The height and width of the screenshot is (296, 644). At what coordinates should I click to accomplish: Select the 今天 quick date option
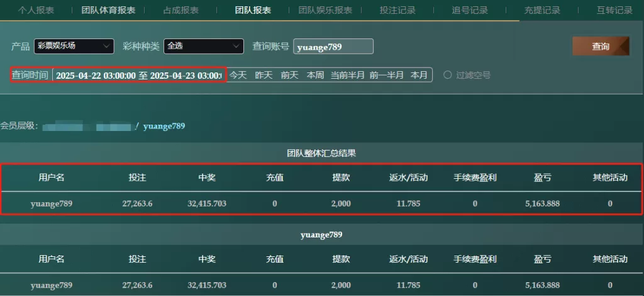238,75
